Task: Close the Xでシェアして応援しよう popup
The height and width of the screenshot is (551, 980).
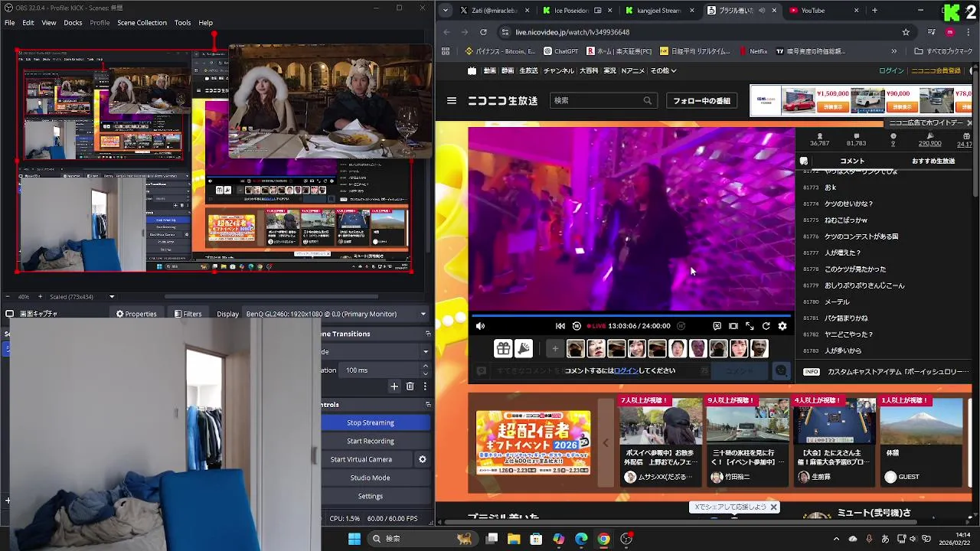Action: 773,507
